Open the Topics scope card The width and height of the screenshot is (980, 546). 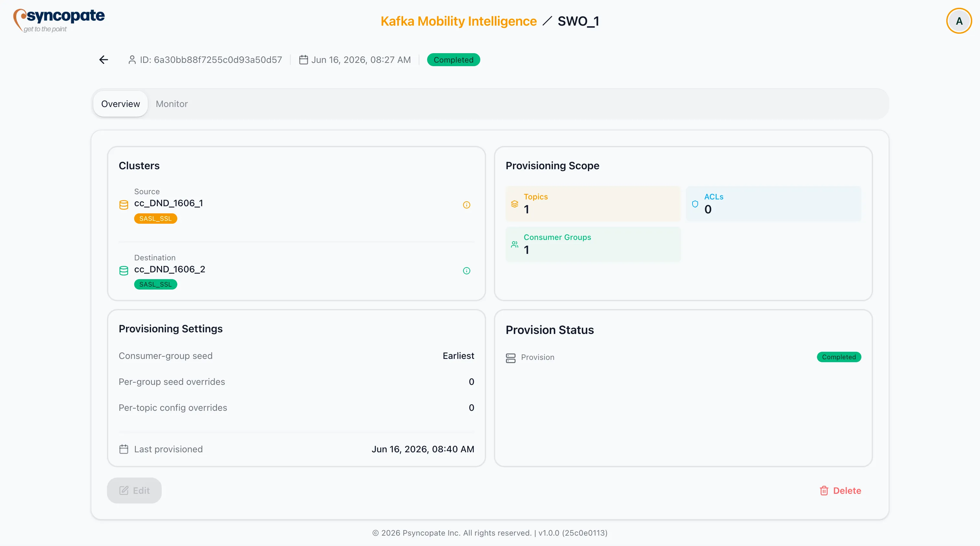pyautogui.click(x=593, y=204)
